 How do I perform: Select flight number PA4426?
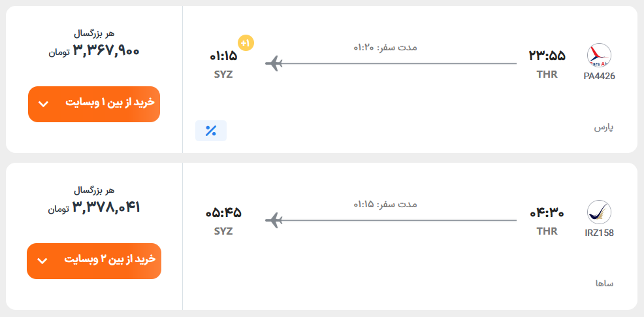point(599,76)
